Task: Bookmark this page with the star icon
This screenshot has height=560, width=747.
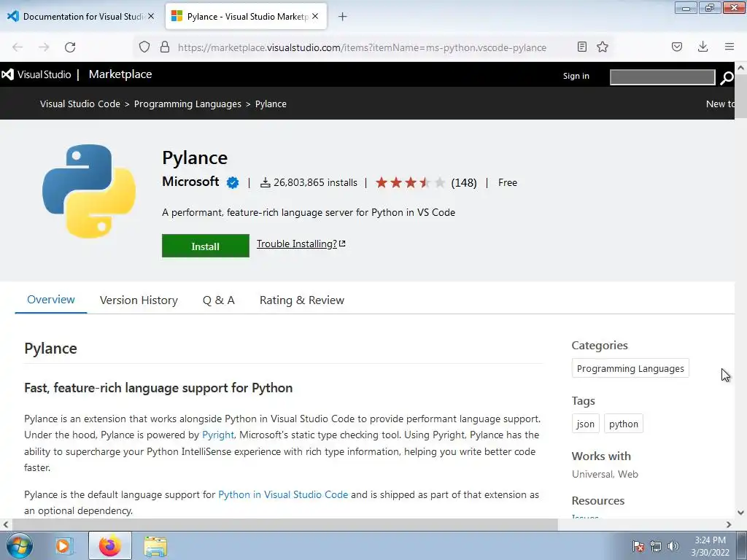Action: (x=603, y=47)
